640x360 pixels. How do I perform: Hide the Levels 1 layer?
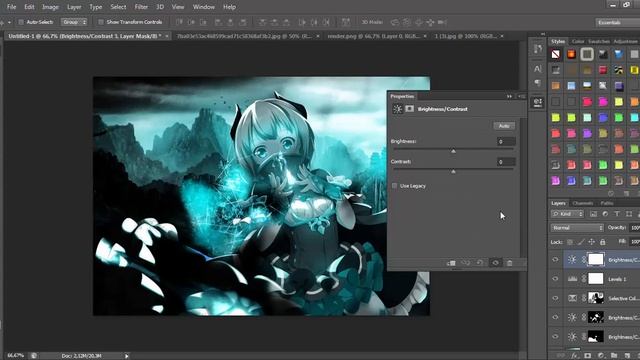555,279
